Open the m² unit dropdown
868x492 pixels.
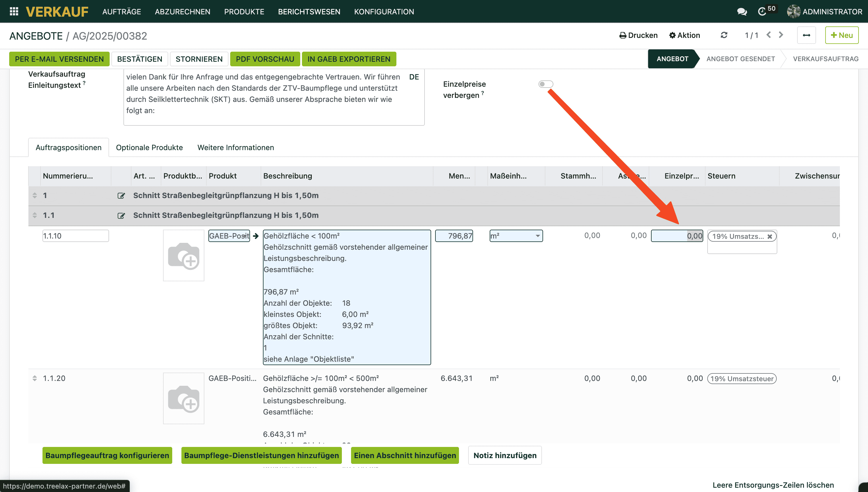click(537, 236)
